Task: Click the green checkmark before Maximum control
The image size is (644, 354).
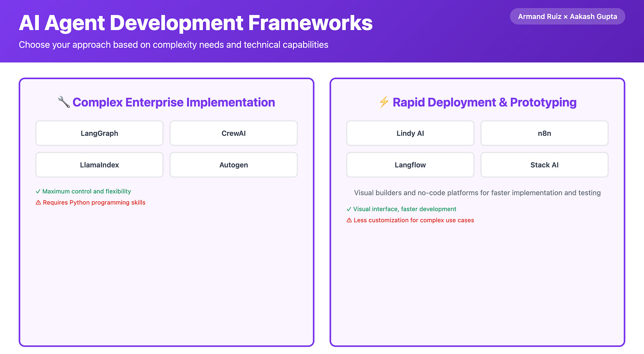Action: [x=38, y=192]
